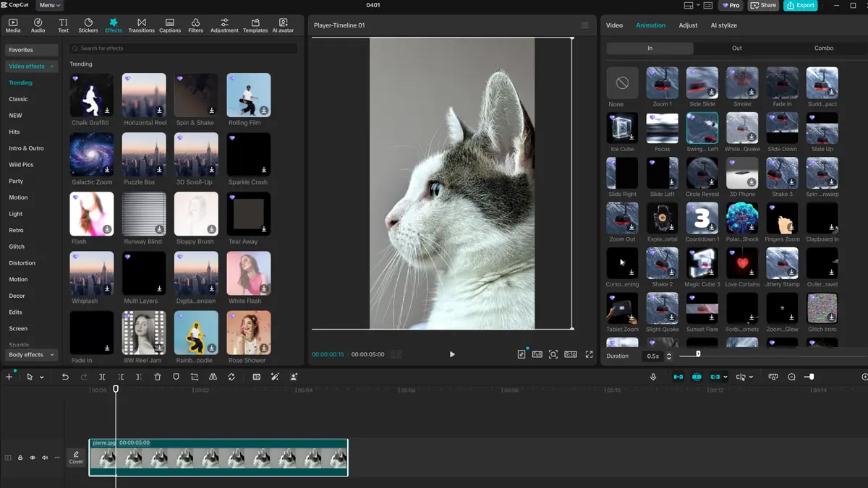Click the Share button in the title bar
This screenshot has width=868, height=488.
pos(763,5)
